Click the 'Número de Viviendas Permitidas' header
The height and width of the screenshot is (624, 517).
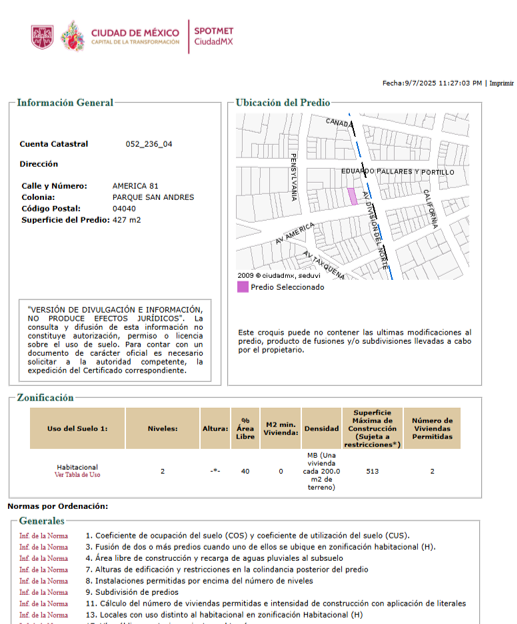click(432, 429)
